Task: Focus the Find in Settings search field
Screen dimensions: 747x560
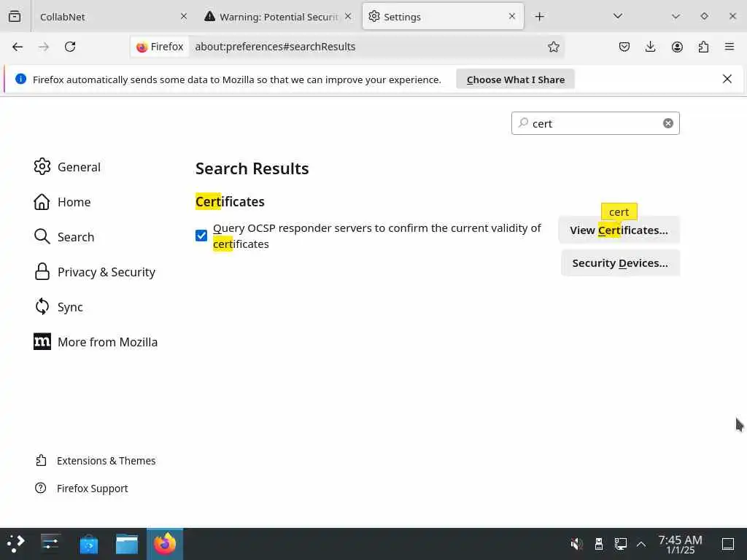Action: 595,123
